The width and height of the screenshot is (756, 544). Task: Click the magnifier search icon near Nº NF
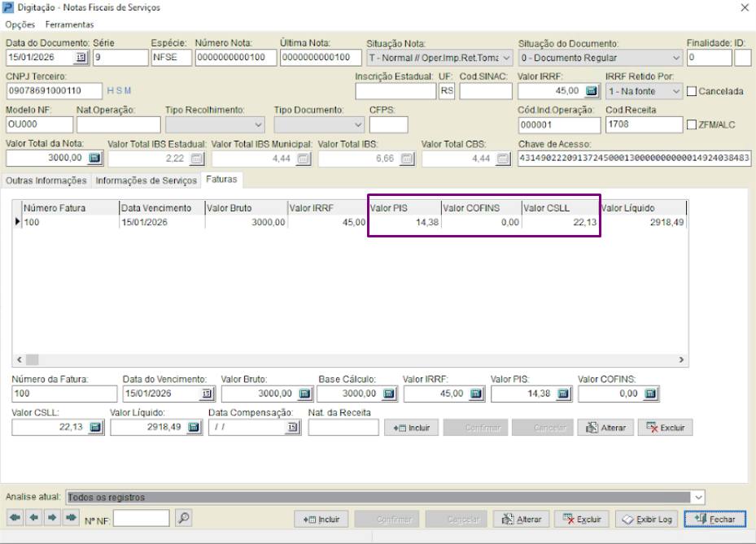point(184,518)
